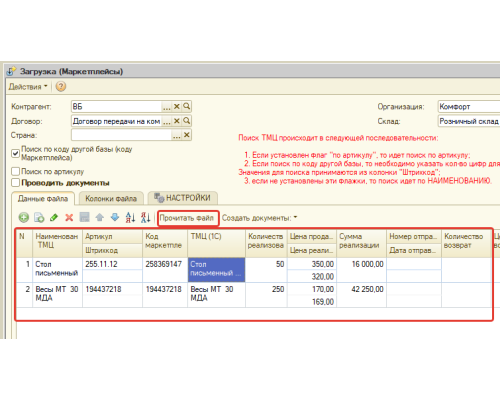Viewport: 500px width, 400px height.
Task: Open the Действия dropdown menu
Action: pos(28,87)
